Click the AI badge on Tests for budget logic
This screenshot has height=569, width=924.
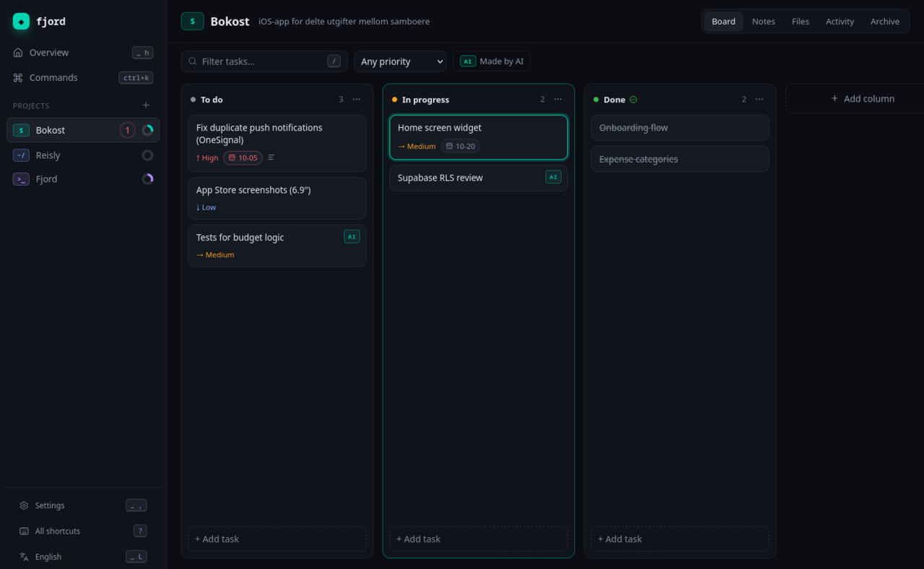[x=352, y=237]
